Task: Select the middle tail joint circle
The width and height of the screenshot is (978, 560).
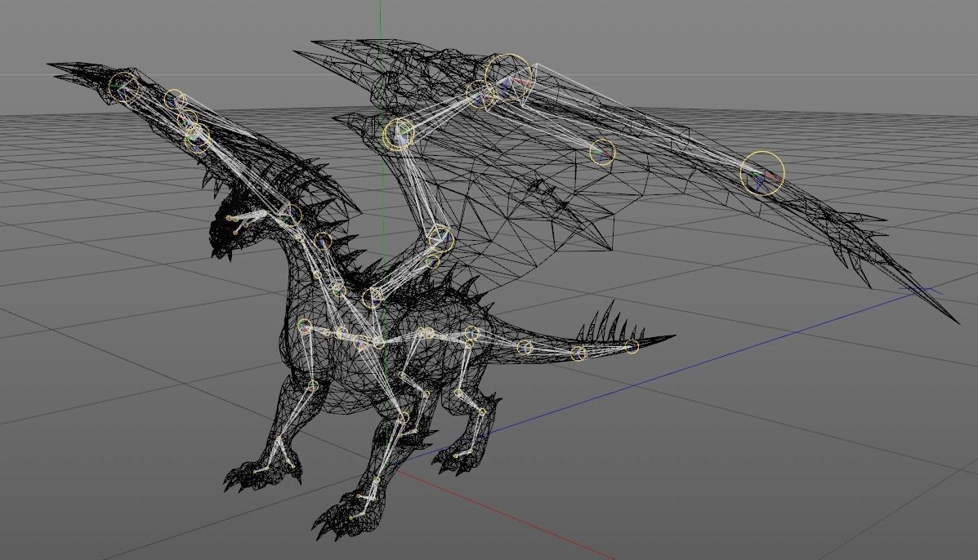Action: pos(578,353)
